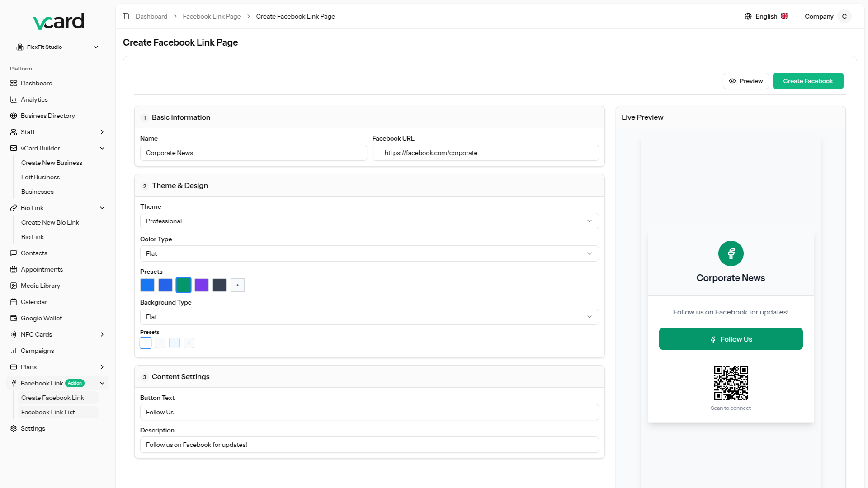Click the vCard Builder envelope icon

(14, 148)
